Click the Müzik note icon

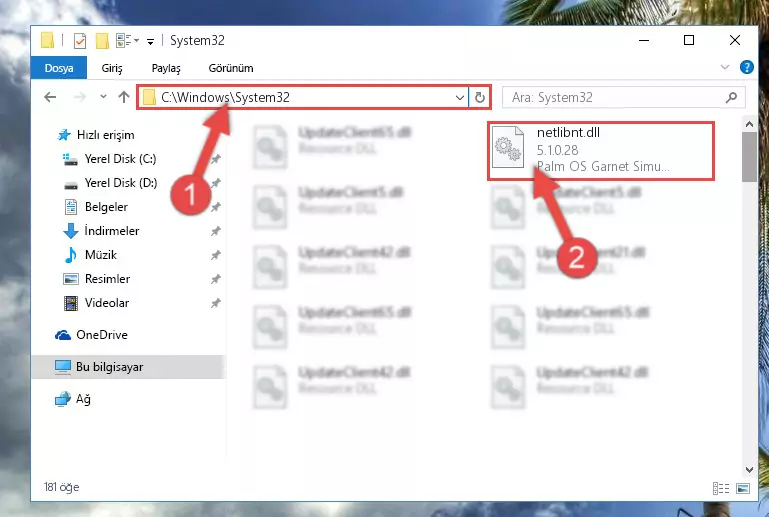(x=71, y=255)
